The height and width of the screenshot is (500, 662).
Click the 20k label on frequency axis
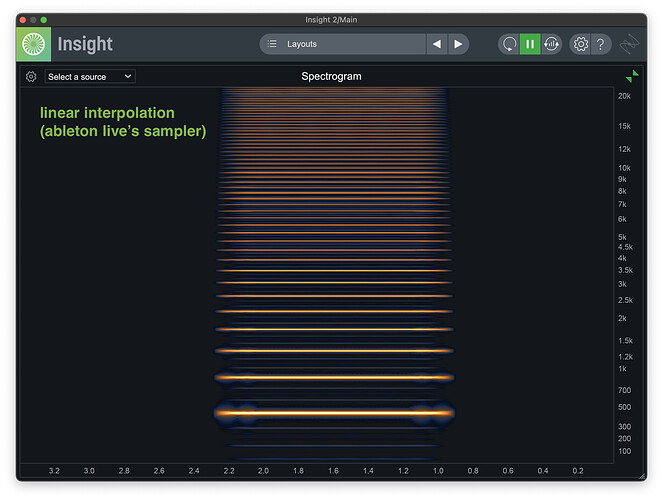(x=624, y=97)
